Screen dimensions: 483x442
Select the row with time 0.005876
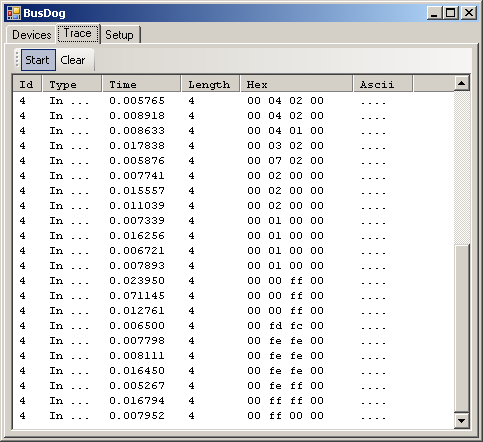tap(233, 161)
